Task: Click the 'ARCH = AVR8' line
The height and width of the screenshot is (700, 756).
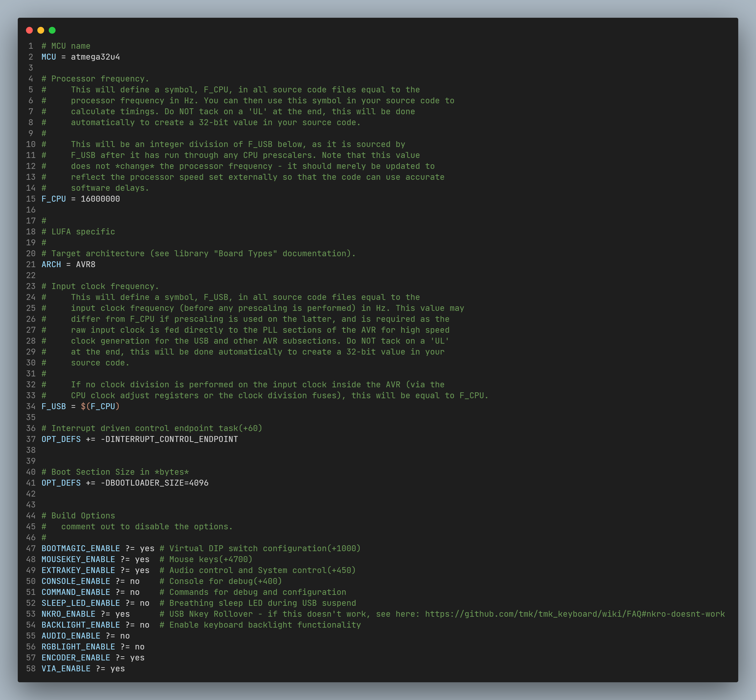Action: 69,264
